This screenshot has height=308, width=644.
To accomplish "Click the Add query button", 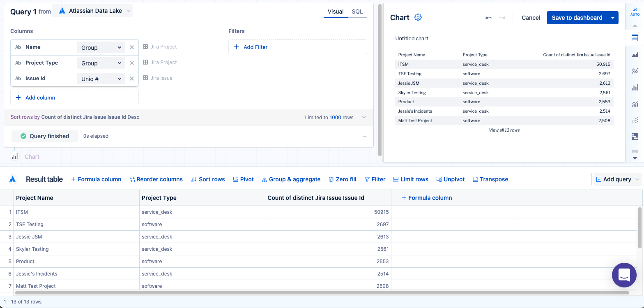I will 613,179.
